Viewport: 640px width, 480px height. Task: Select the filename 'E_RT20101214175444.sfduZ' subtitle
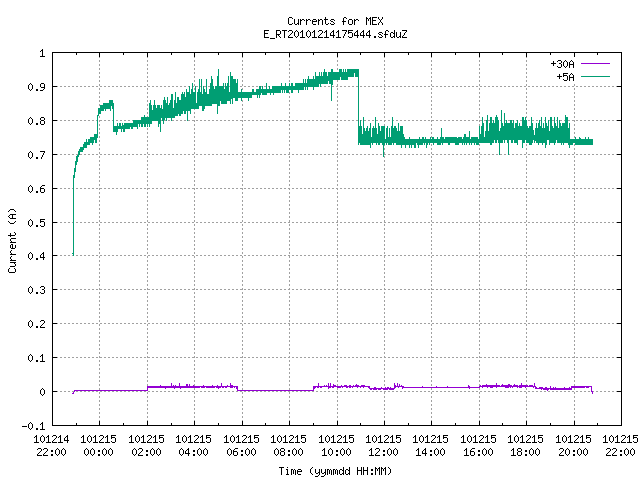pos(335,34)
